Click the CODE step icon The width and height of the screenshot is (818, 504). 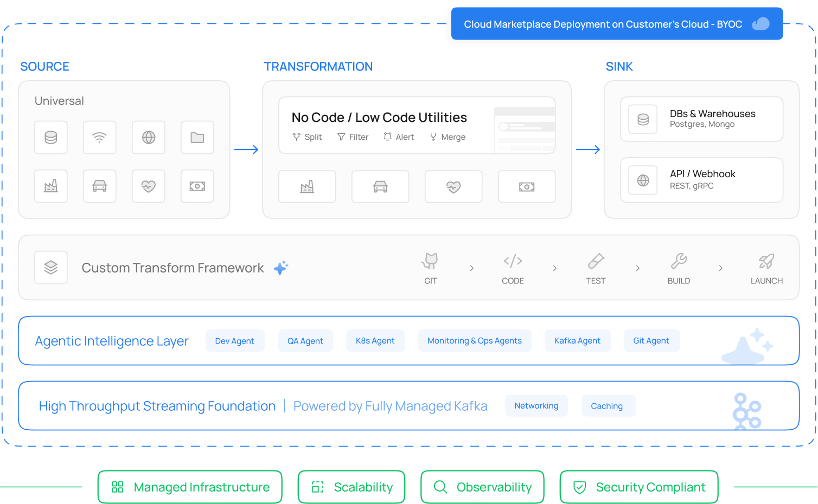tap(513, 261)
